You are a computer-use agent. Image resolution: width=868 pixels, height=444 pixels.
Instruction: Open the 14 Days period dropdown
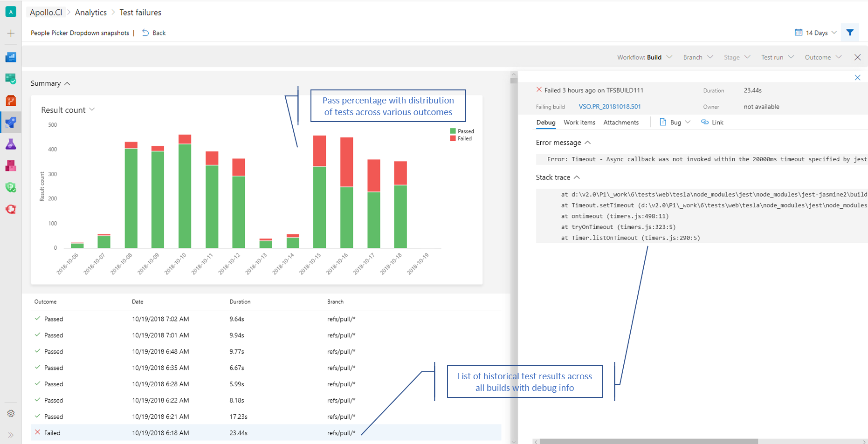tap(816, 33)
